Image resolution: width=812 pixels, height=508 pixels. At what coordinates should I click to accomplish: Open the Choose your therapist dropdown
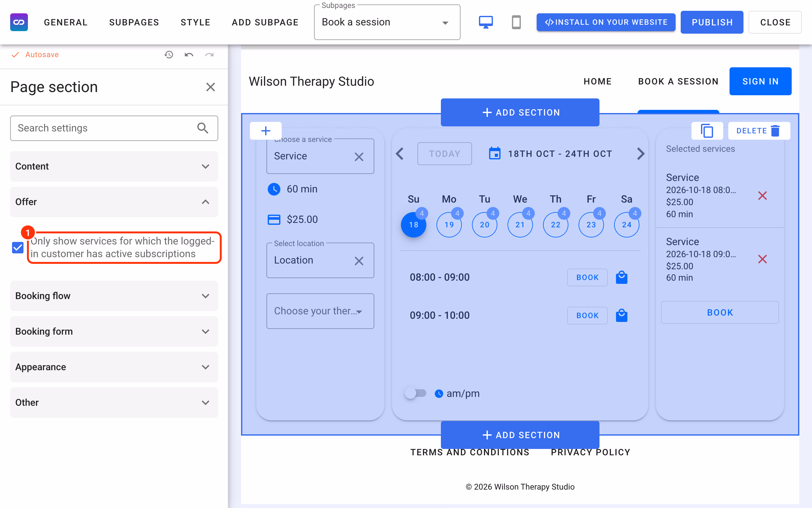[320, 311]
